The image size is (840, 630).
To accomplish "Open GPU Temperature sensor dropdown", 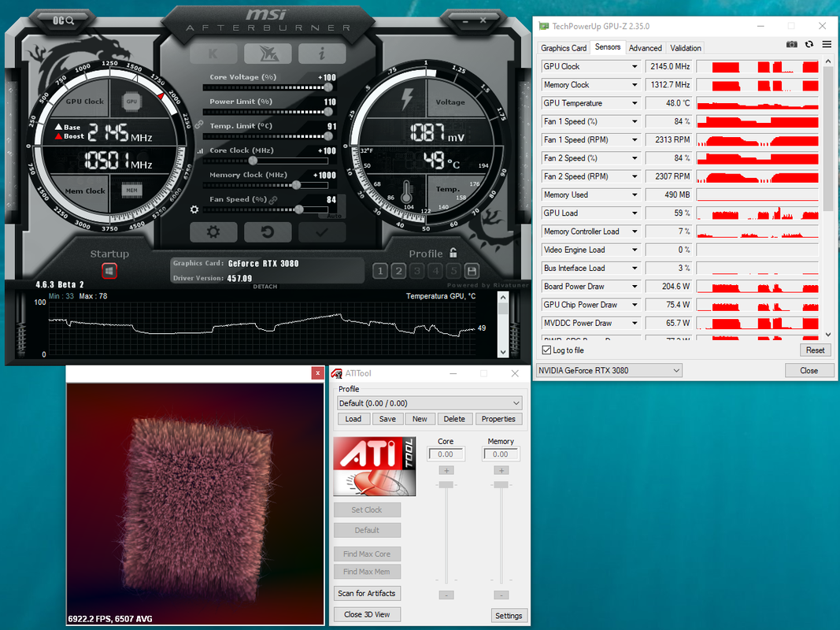I will coord(635,103).
